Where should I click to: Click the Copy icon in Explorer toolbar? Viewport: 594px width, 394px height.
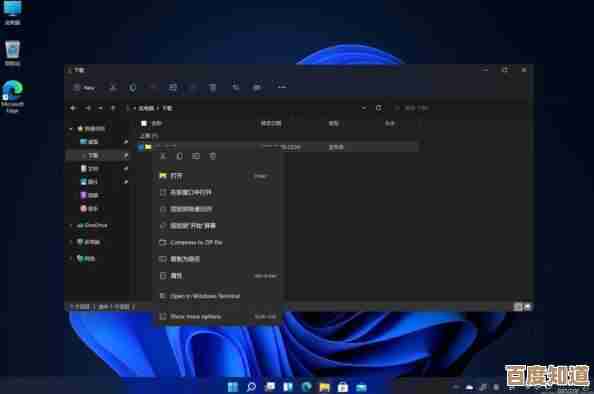pos(133,88)
